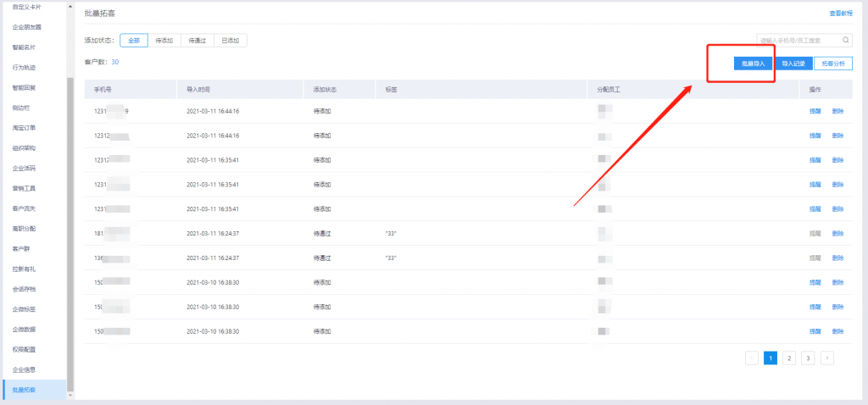Open 客户流失 in the sidebar
Viewport: 868px width, 405px height.
pyautogui.click(x=24, y=208)
